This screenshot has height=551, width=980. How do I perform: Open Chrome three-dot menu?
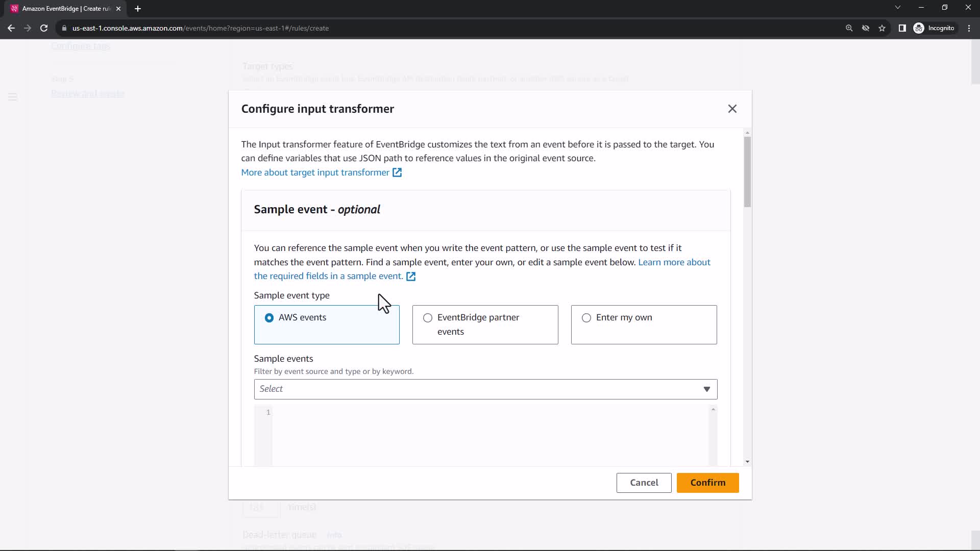pos(969,28)
